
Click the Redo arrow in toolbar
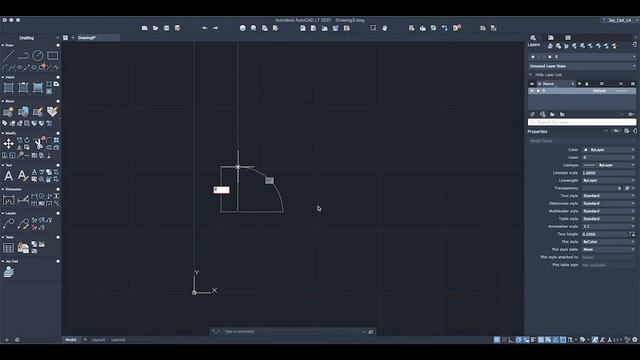(216, 28)
